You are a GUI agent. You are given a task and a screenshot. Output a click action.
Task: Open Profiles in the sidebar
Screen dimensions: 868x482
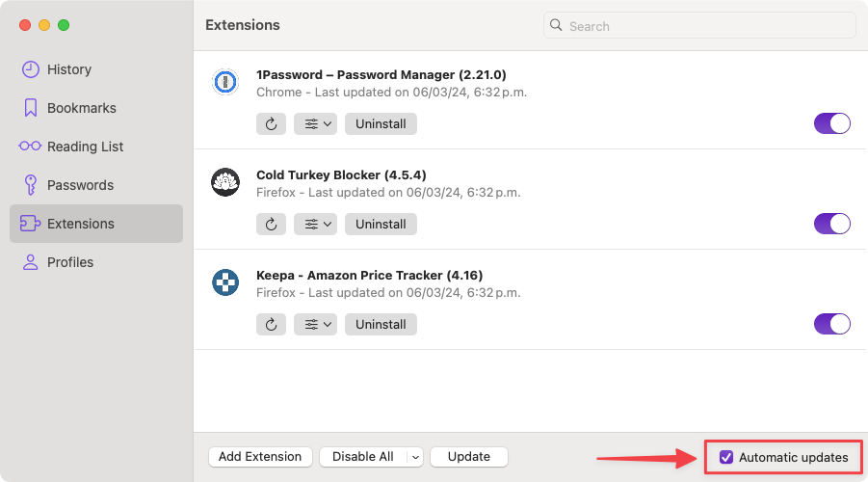[96, 262]
